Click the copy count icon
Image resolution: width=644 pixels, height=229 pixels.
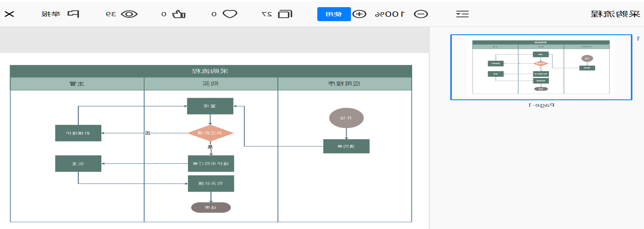click(285, 14)
